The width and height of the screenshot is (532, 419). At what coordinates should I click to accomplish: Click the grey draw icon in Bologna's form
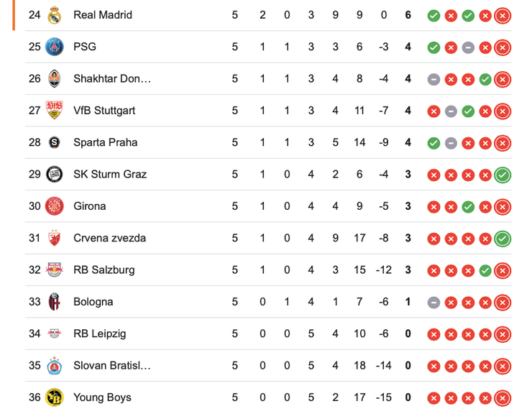point(434,303)
